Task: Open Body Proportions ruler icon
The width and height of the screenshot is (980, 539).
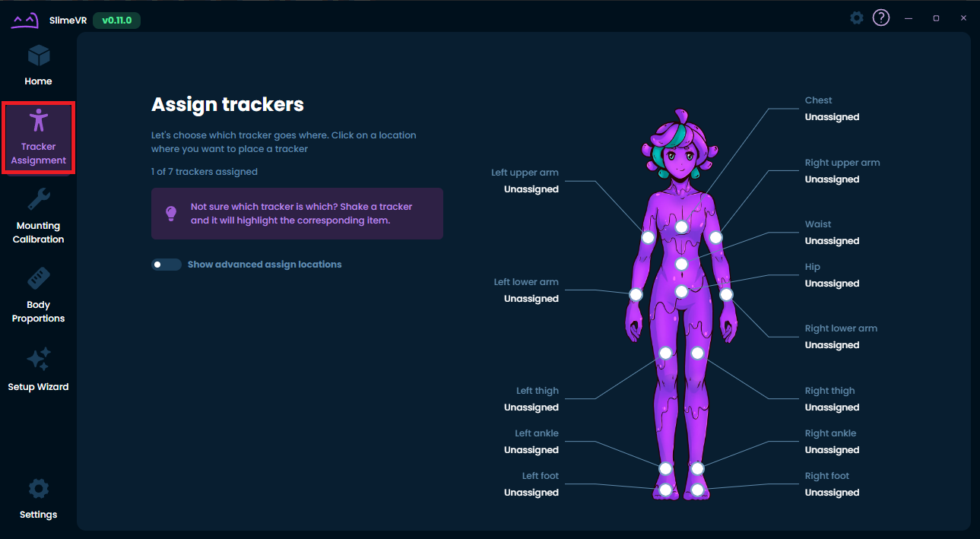Action: pyautogui.click(x=38, y=279)
